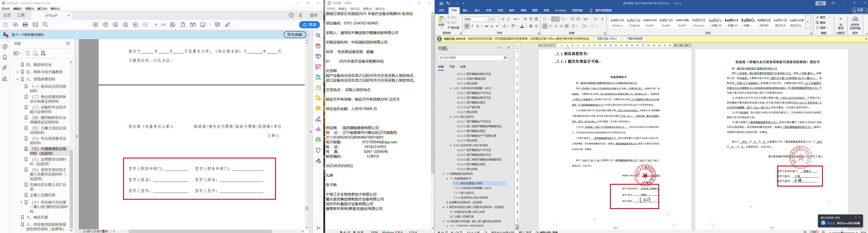Open page thumbnails panel in Acrobat sidebar

tap(5, 47)
